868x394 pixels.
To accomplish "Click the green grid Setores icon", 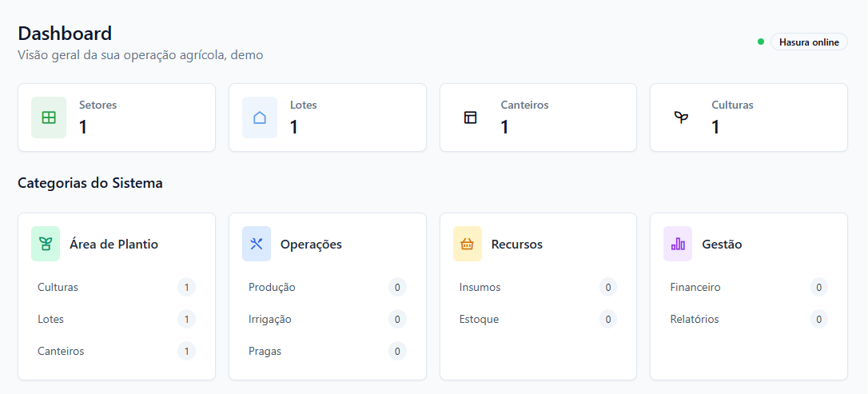I will [x=49, y=117].
